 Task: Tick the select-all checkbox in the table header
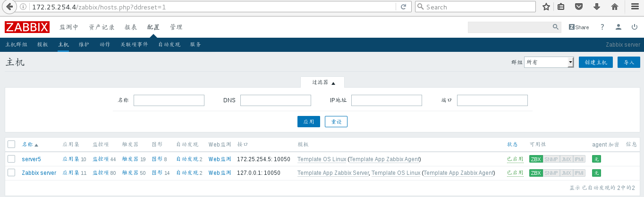12,144
